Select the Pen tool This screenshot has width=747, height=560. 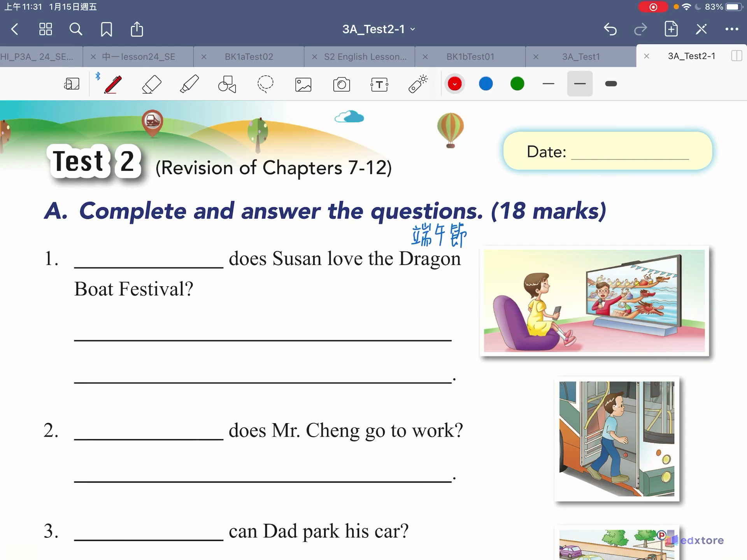tap(113, 84)
